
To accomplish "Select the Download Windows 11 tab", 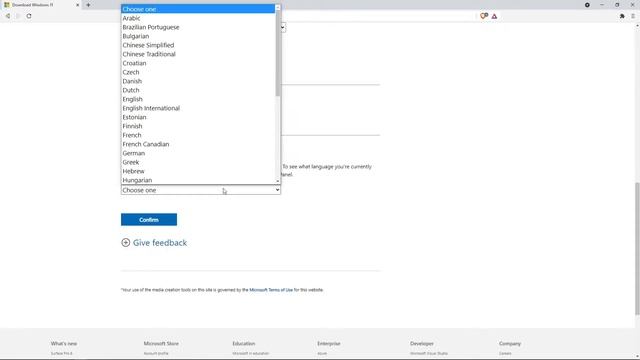I will (41, 5).
